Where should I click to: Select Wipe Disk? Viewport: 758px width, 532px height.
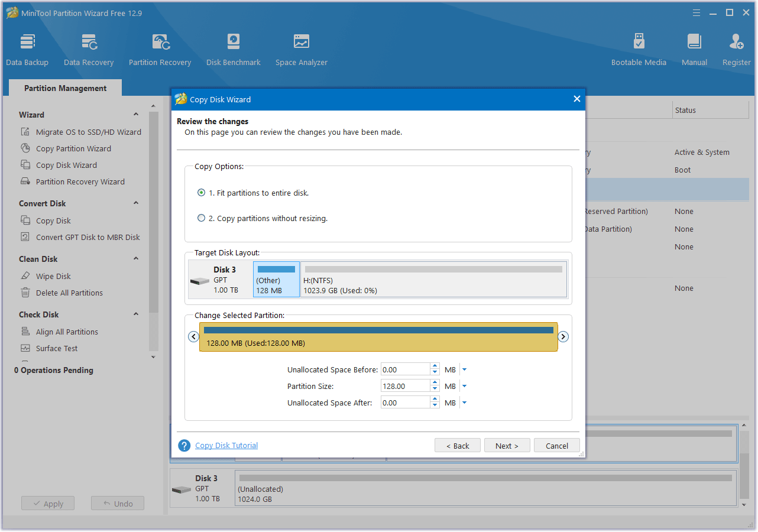point(53,276)
